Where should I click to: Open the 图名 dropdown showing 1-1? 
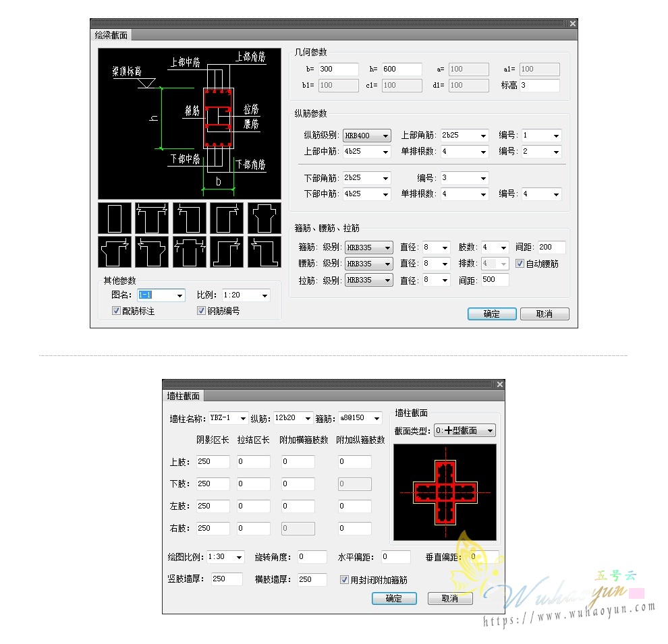pyautogui.click(x=161, y=295)
